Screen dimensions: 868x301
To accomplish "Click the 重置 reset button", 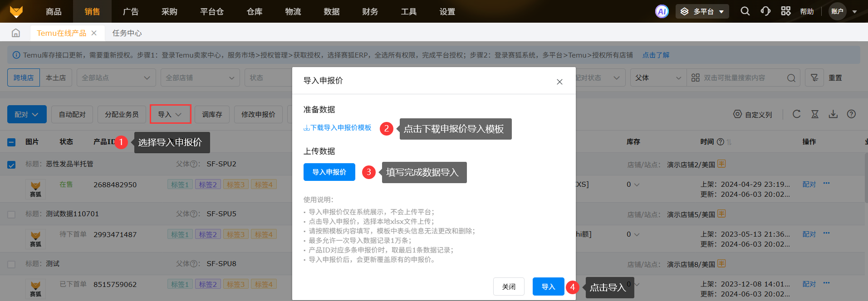I will coord(835,78).
